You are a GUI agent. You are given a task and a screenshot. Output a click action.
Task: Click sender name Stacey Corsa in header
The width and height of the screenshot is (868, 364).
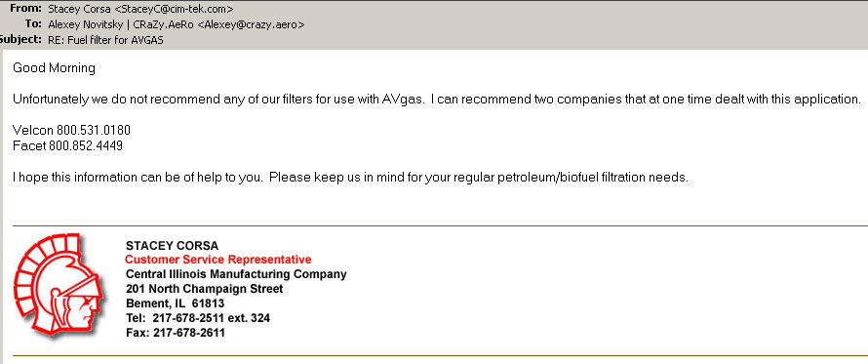point(79,9)
